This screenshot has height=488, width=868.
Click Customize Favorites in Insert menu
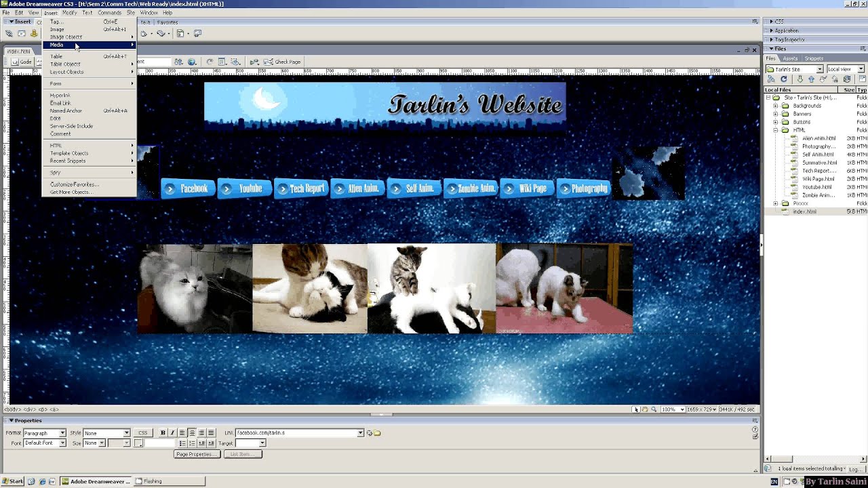tap(89, 184)
